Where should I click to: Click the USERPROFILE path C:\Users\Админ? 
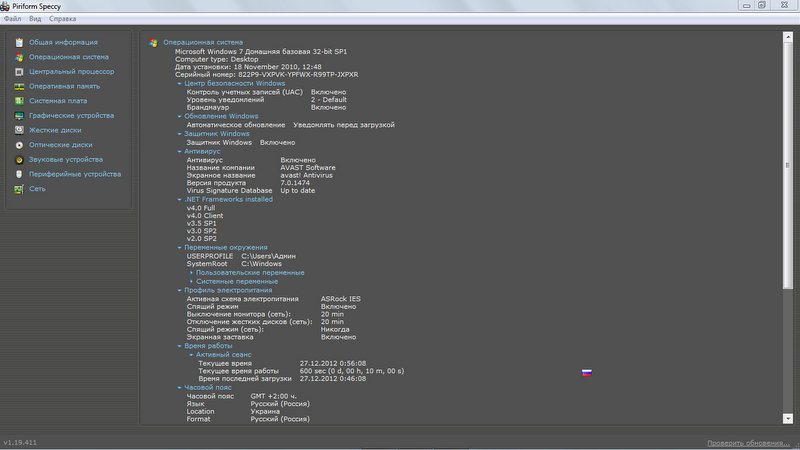pyautogui.click(x=268, y=256)
